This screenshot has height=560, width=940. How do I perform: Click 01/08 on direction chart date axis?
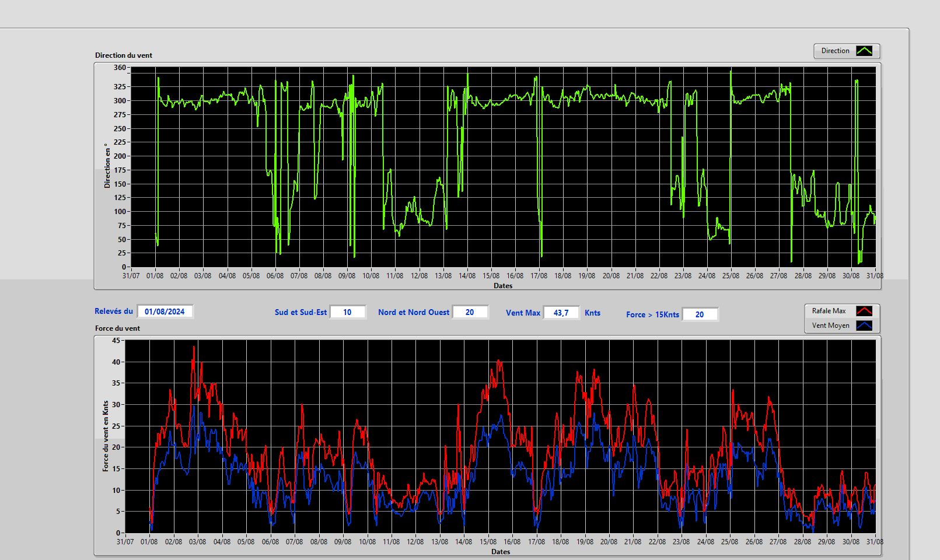point(155,276)
